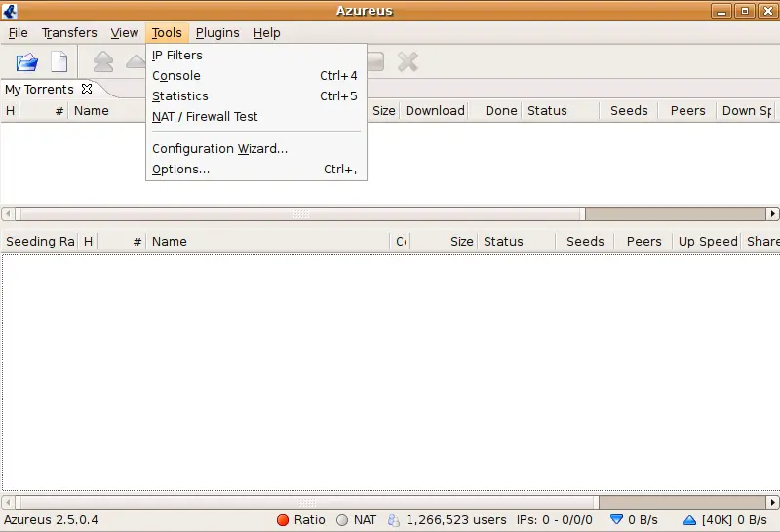Sort lower table by Seeds column
Image resolution: width=780 pixels, height=532 pixels.
[x=585, y=241]
